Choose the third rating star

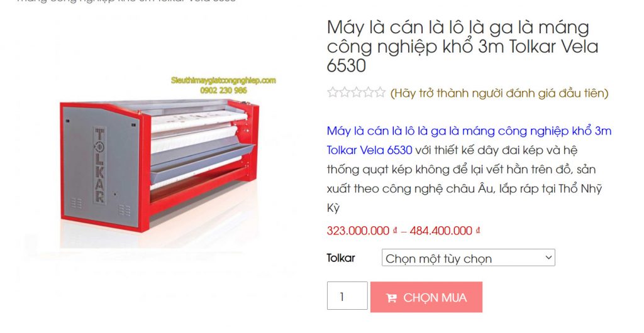tap(357, 92)
